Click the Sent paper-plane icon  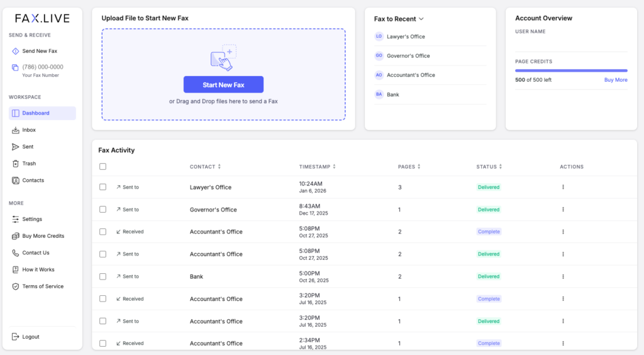[16, 147]
